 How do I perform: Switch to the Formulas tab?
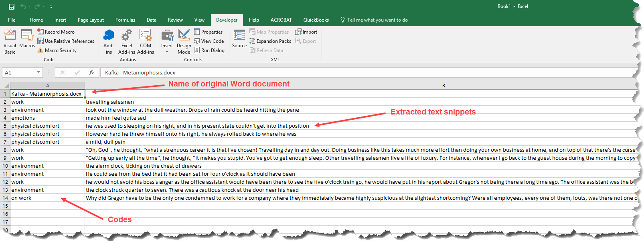(x=125, y=20)
